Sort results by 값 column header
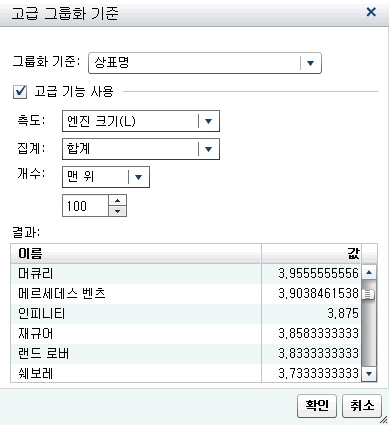The width and height of the screenshot is (389, 425). [x=311, y=254]
